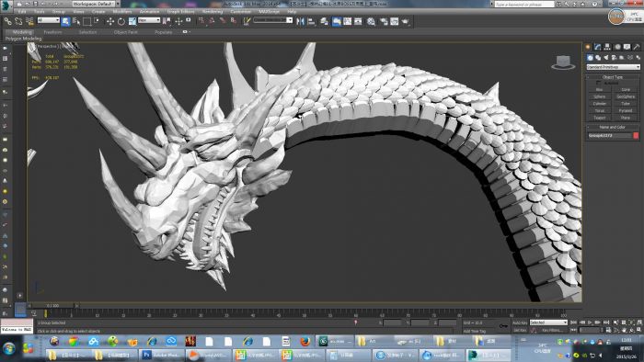Open the Layer Manager icon
The width and height of the screenshot is (644, 362).
coord(325,21)
